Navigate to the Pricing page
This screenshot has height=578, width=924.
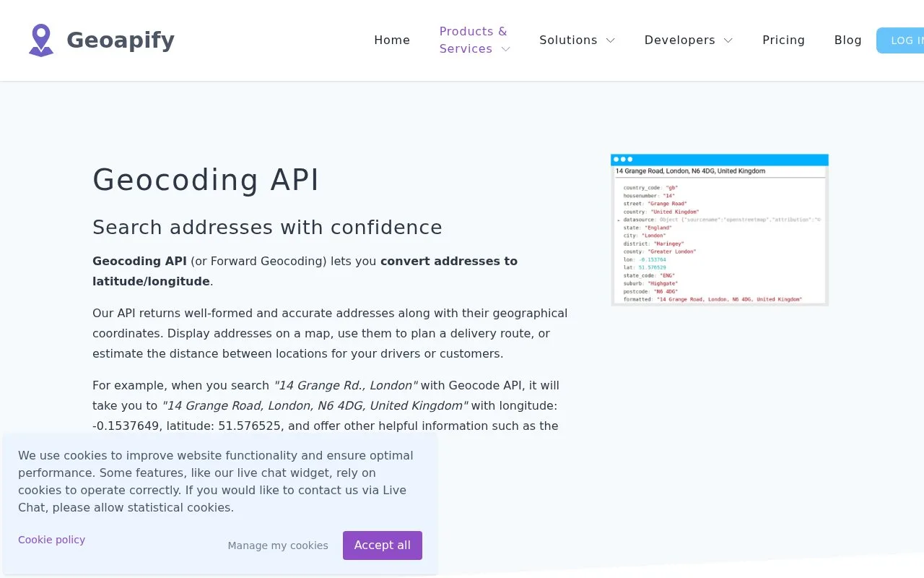tap(783, 40)
